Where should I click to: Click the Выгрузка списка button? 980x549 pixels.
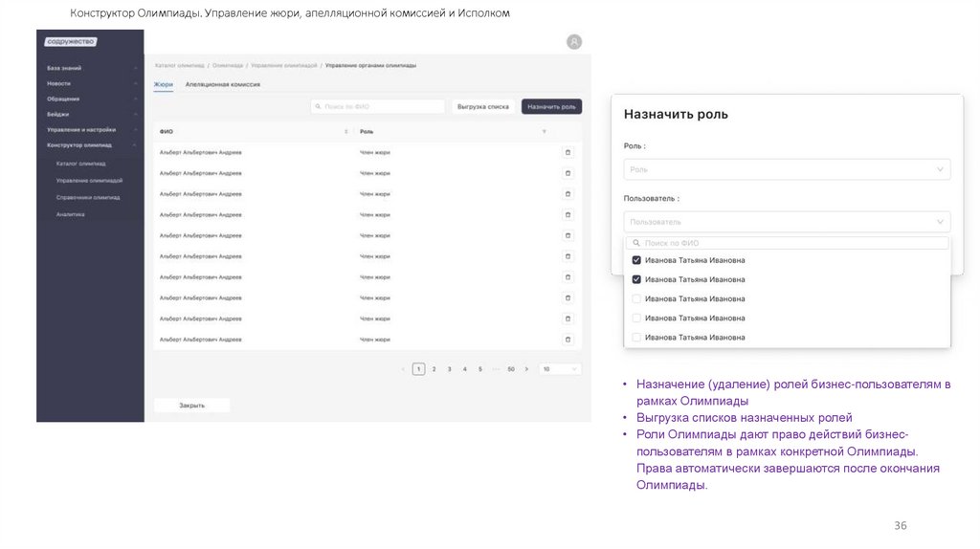483,107
